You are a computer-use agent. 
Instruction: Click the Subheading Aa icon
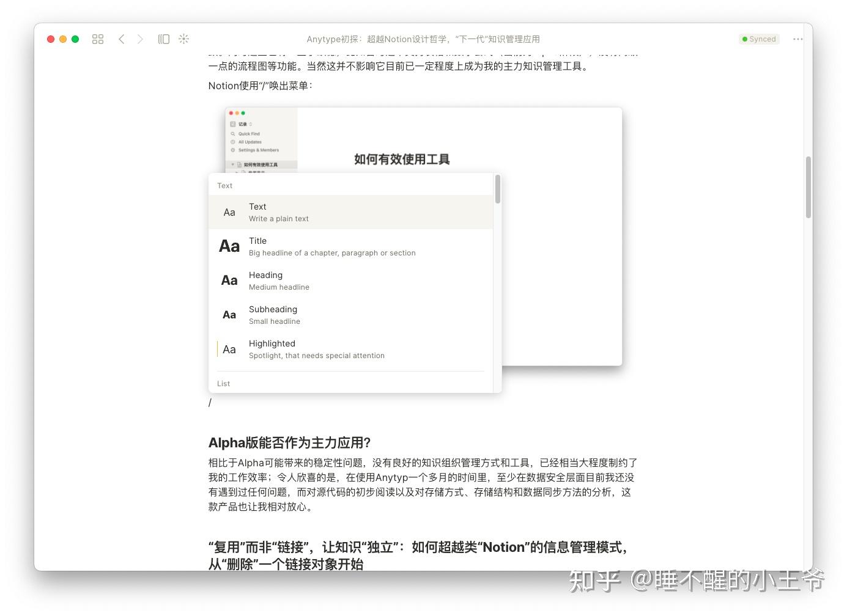coord(229,315)
